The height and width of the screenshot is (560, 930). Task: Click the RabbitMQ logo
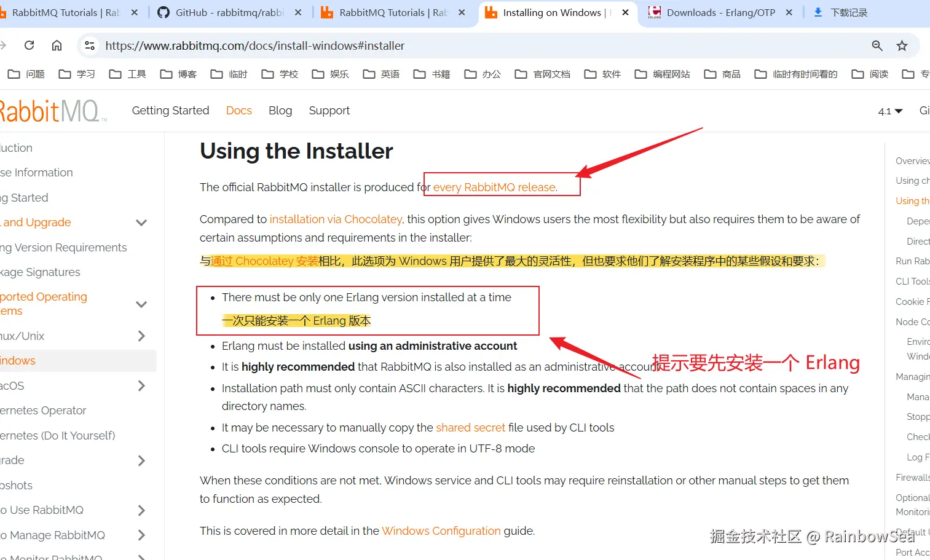click(x=52, y=111)
